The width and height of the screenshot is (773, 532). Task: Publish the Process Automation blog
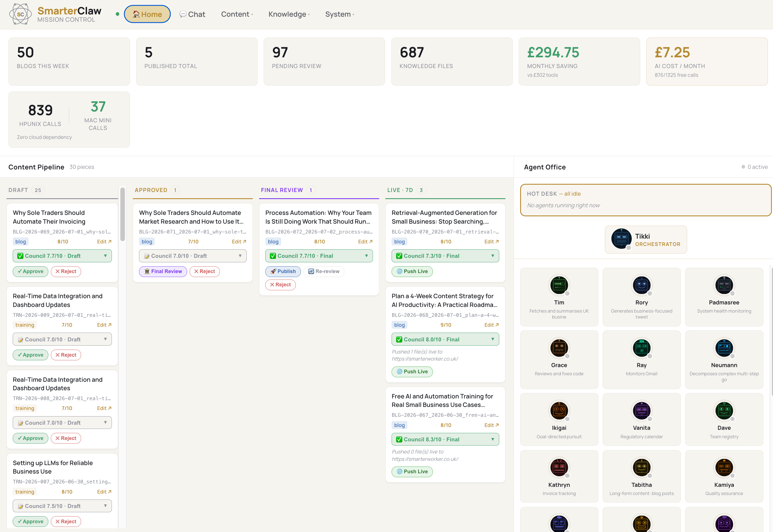click(x=283, y=271)
